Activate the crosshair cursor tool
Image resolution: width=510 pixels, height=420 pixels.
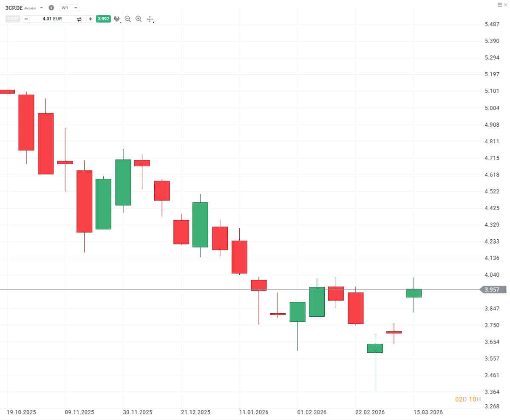click(x=150, y=19)
